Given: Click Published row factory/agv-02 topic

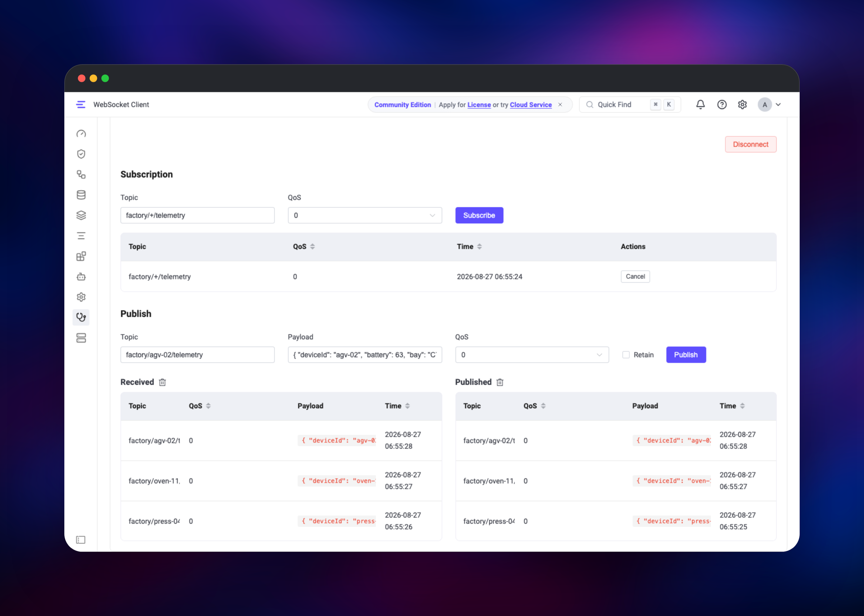Looking at the screenshot, I should [x=489, y=440].
